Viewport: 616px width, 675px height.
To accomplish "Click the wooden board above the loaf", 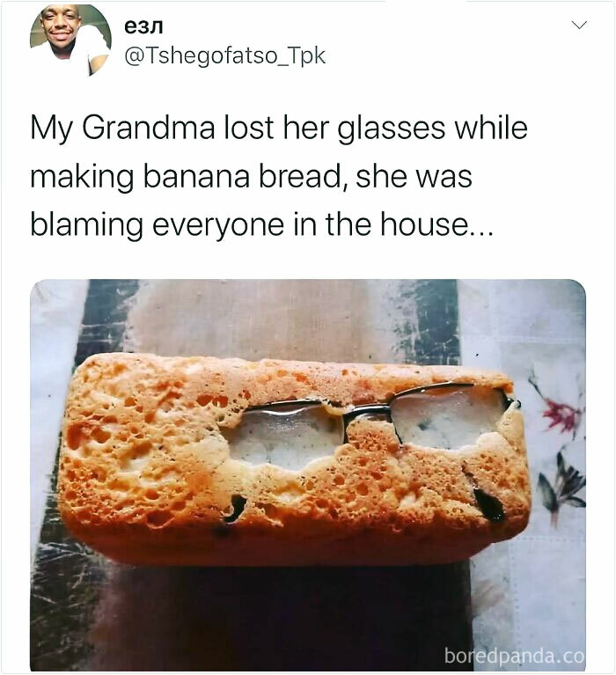I will point(267,317).
